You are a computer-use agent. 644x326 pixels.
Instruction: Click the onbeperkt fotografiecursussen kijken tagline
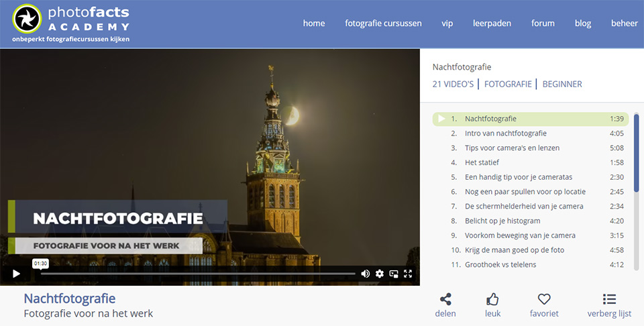click(x=70, y=40)
